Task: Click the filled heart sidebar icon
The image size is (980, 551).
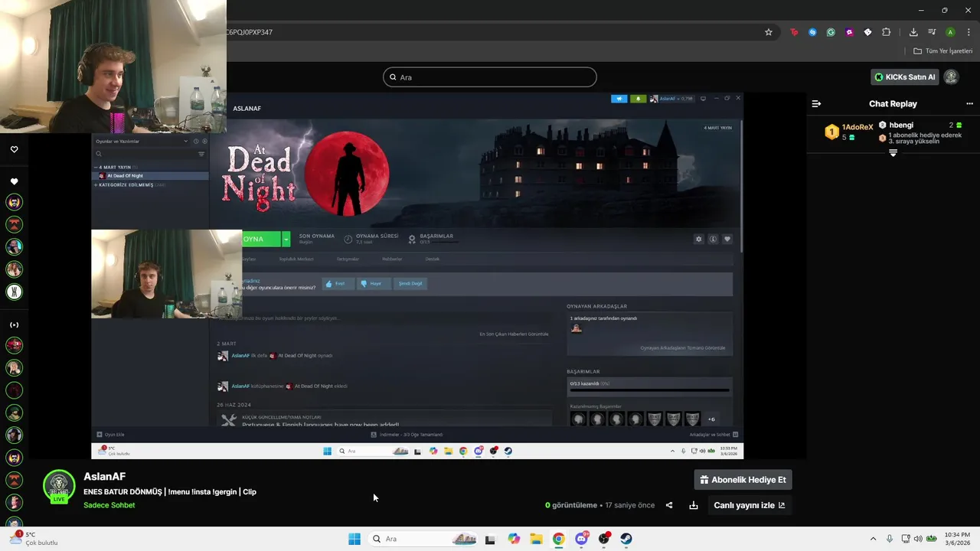Action: [14, 181]
